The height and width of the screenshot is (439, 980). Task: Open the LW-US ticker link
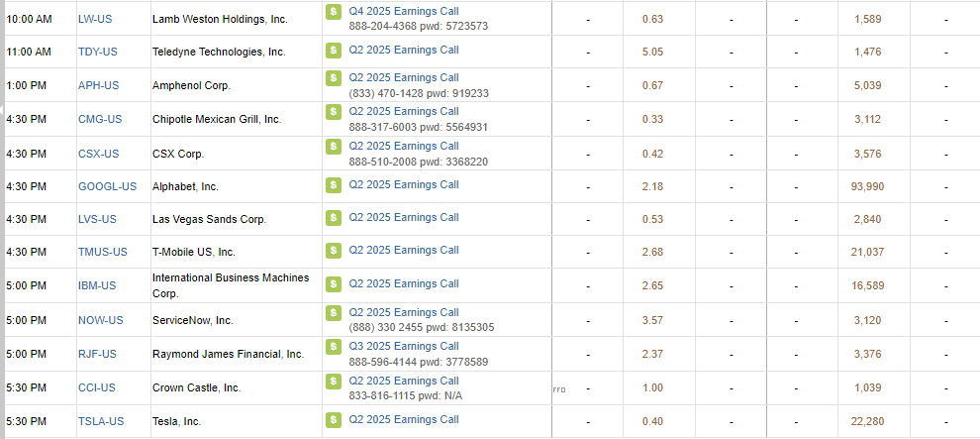95,20
